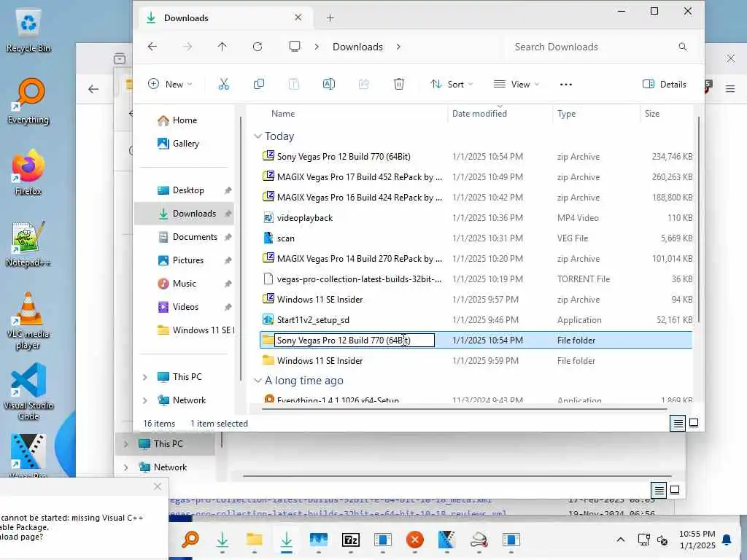Open Everything desktop shortcut

(x=28, y=101)
